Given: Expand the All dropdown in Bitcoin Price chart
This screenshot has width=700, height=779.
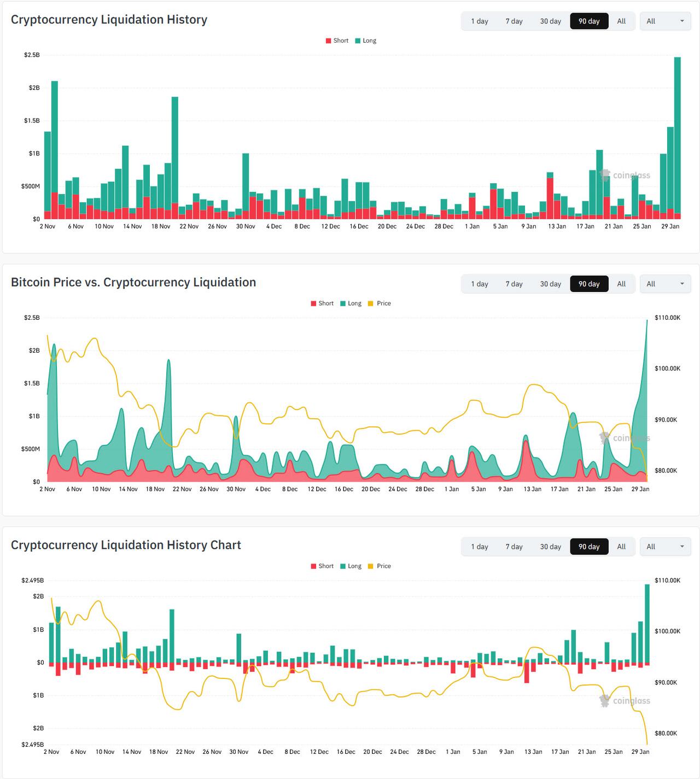Looking at the screenshot, I should tap(665, 284).
